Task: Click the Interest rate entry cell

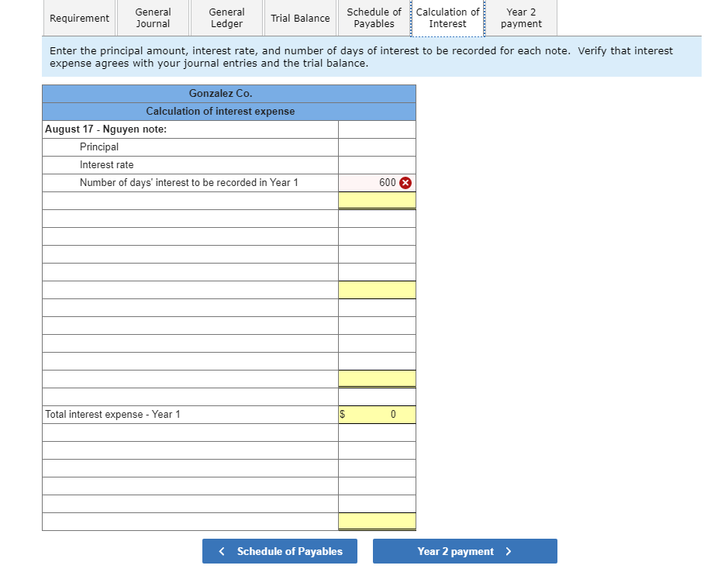Action: 376,164
